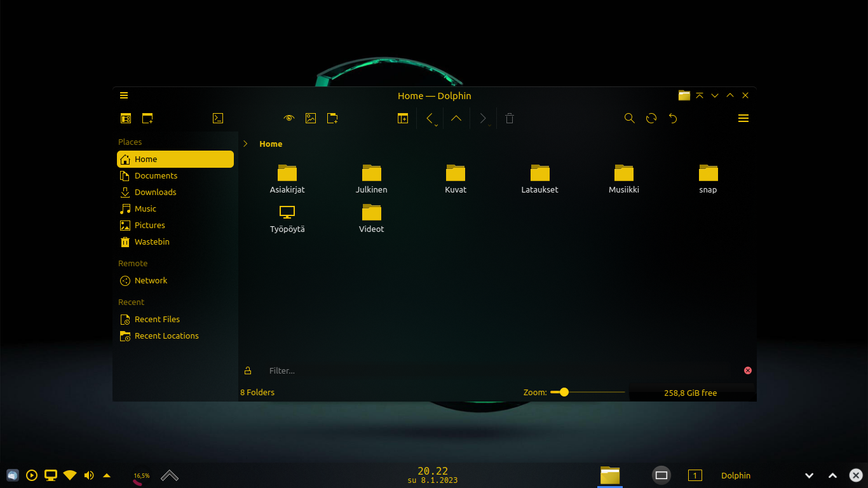Open Recent Files entry
Viewport: 868px width, 488px height.
click(x=175, y=320)
